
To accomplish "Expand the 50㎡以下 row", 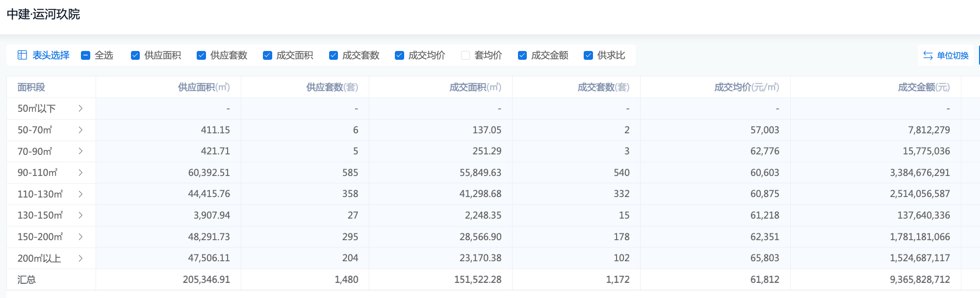I will (x=80, y=108).
